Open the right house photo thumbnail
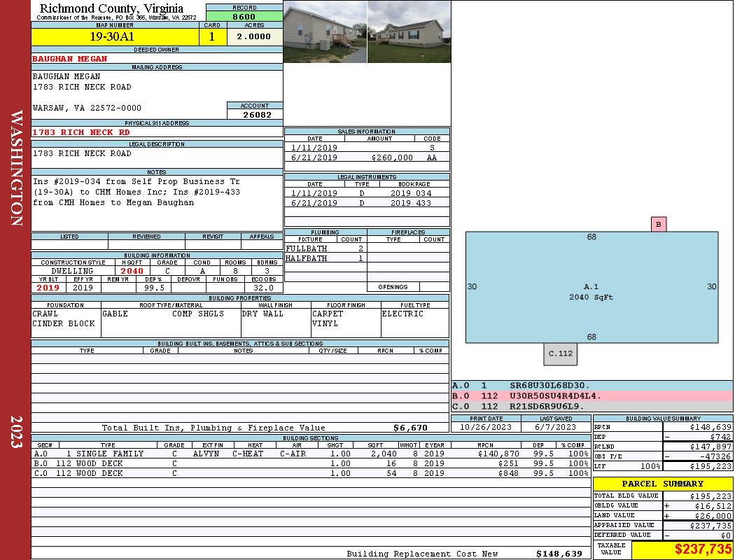Viewport: 735px width, 560px height. point(409,31)
